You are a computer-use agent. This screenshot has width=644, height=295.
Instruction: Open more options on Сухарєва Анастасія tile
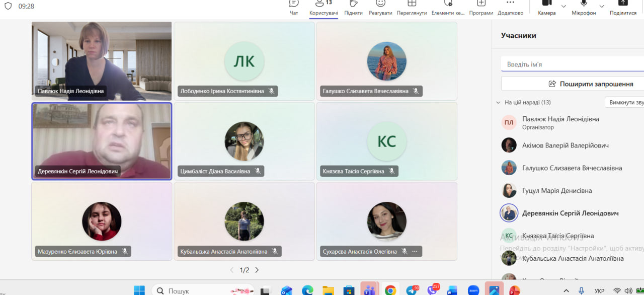pos(415,251)
